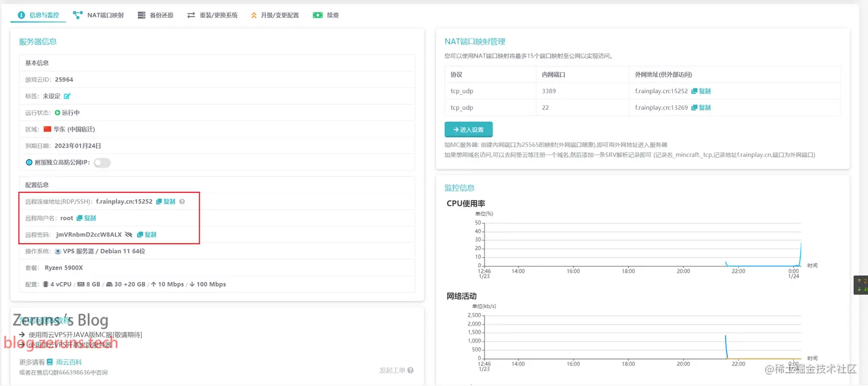Open the 使用雨云VPS开JAVA版MC服 tutorial link
The image size is (868, 386).
click(x=85, y=334)
